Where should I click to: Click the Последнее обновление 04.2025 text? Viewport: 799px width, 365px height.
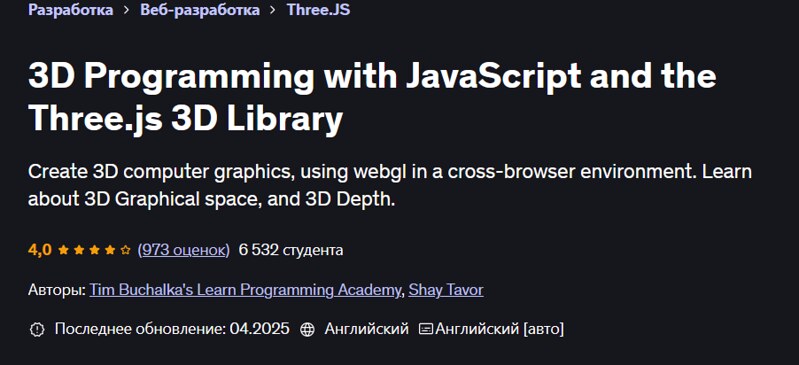click(x=172, y=329)
